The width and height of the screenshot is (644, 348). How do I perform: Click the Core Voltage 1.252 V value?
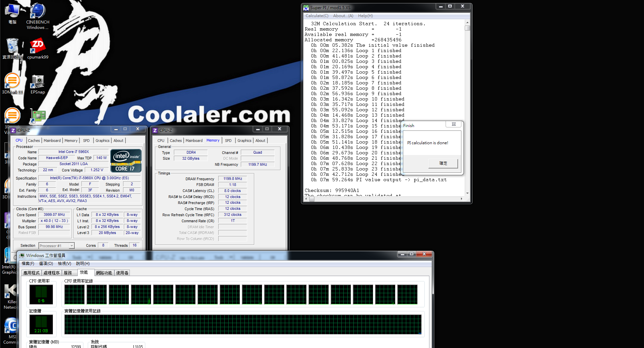(x=97, y=170)
